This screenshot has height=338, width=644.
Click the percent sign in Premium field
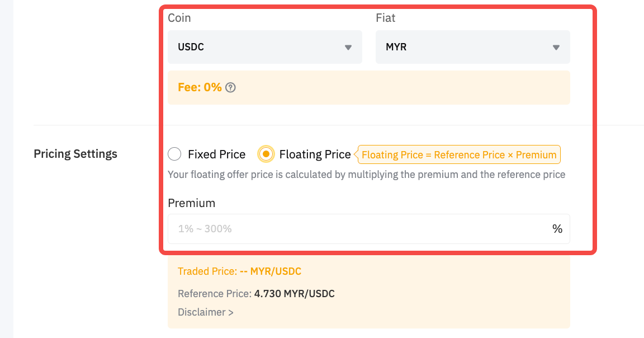tap(557, 229)
